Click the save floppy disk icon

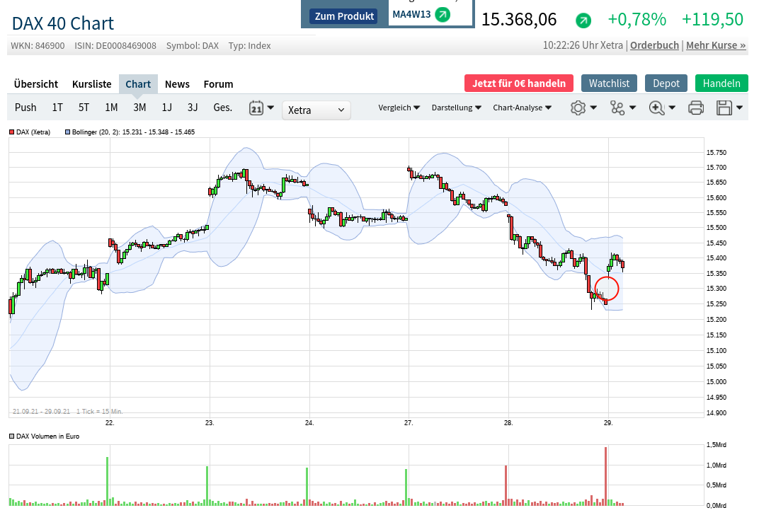pos(724,108)
